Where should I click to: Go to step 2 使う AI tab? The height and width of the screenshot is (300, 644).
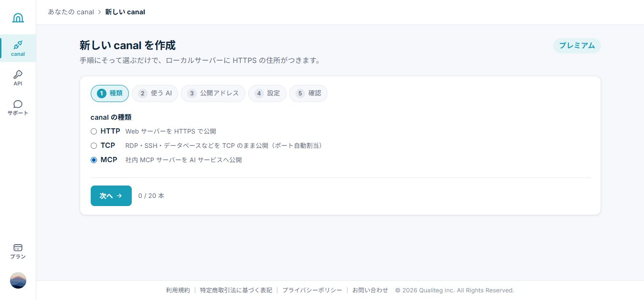(155, 93)
